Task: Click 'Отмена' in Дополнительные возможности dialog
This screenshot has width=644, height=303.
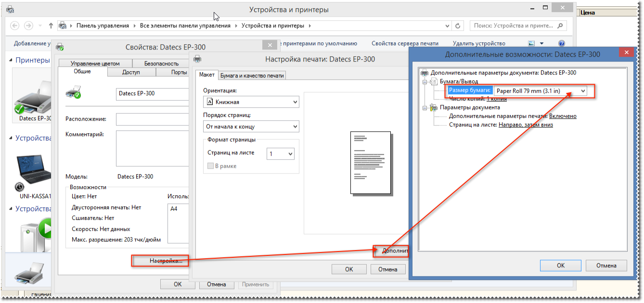Action: point(606,265)
